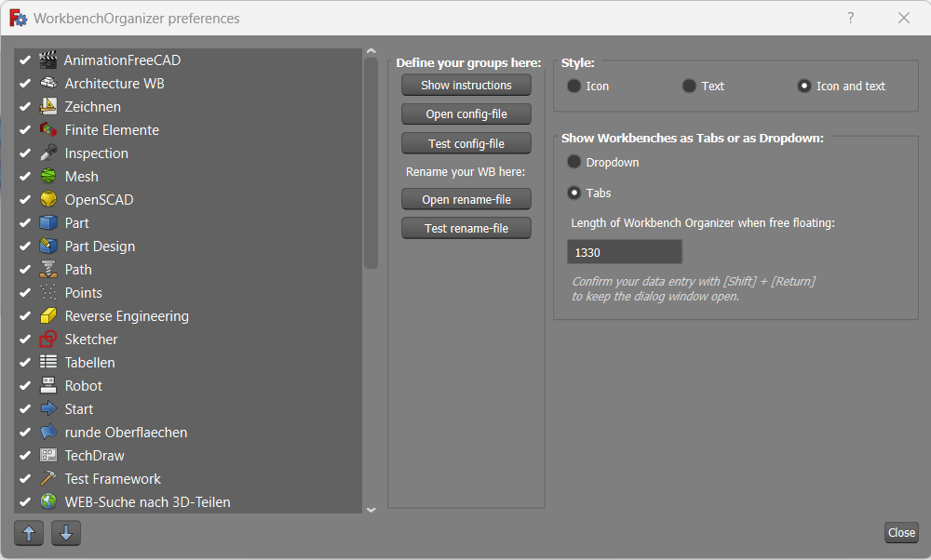The image size is (931, 560).
Task: Click Open rename-file button
Action: (466, 199)
